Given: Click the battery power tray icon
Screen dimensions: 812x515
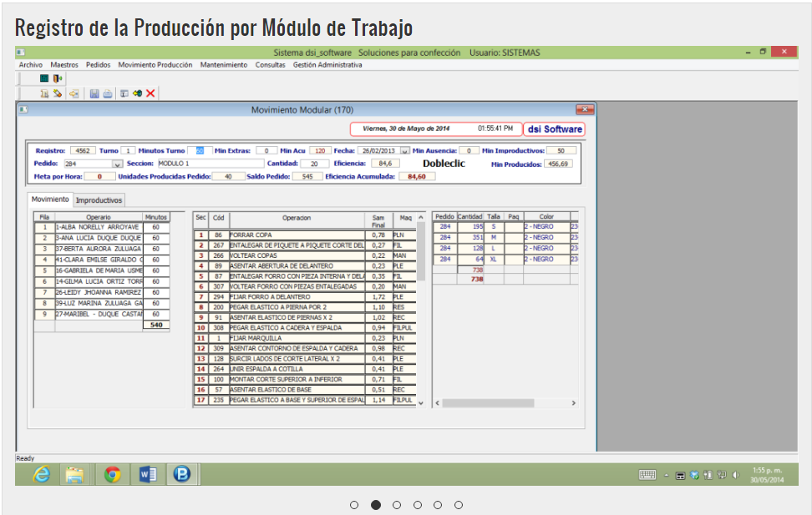Looking at the screenshot, I should click(x=708, y=475).
